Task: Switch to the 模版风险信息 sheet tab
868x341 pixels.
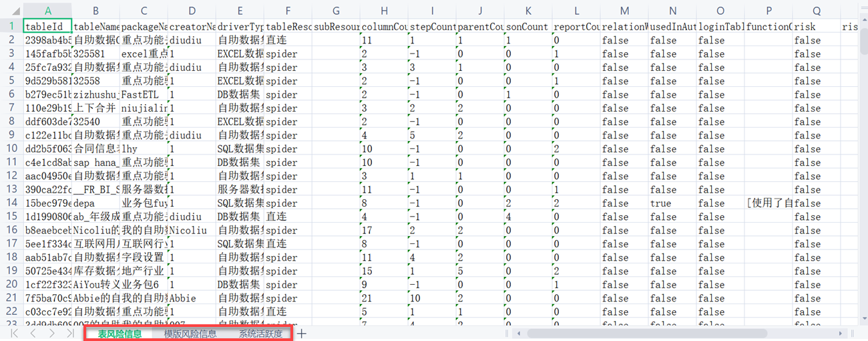Action: 190,334
